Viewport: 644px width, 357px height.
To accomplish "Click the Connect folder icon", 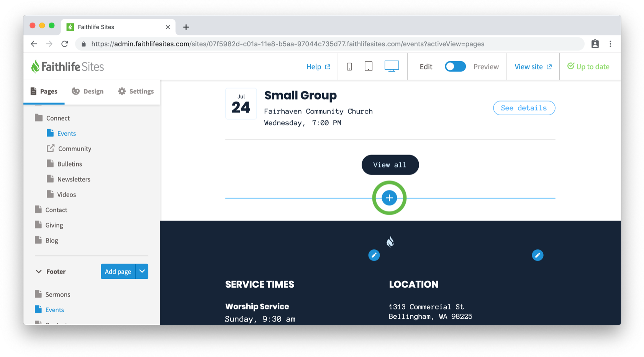I will tap(39, 118).
